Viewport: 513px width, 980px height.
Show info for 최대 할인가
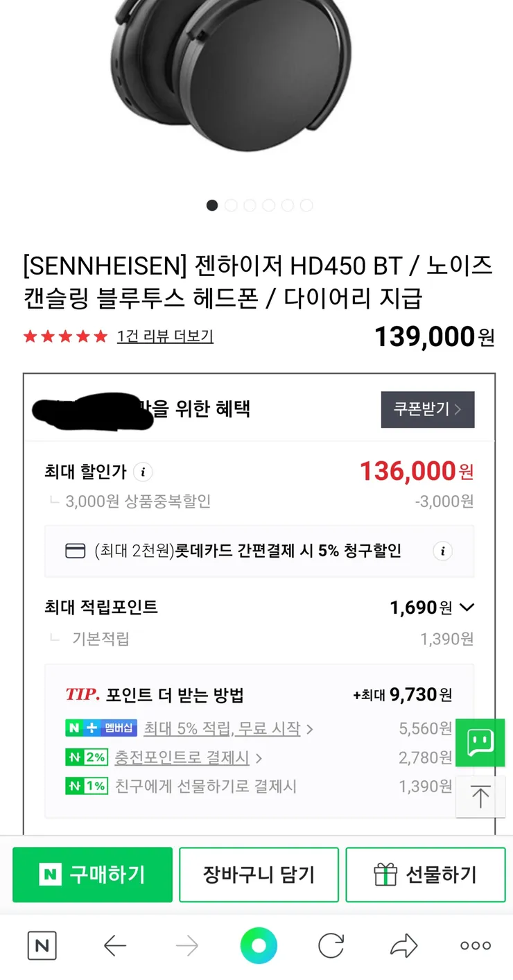click(143, 472)
